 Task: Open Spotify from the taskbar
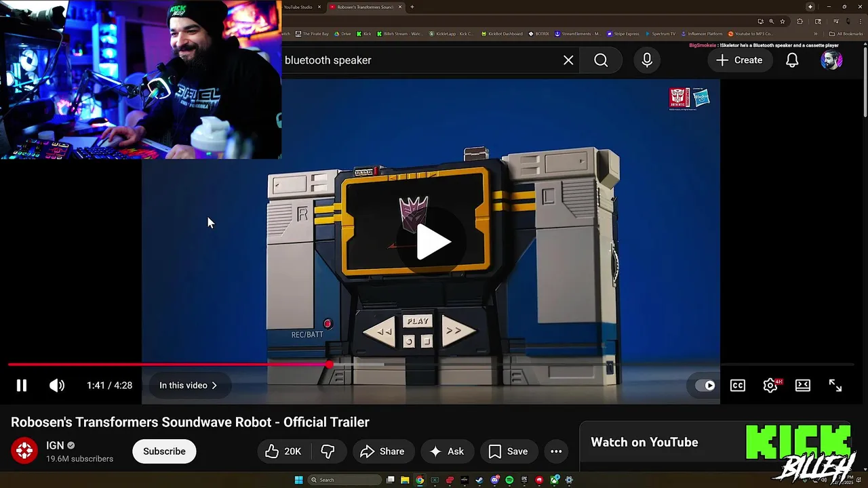click(x=509, y=480)
